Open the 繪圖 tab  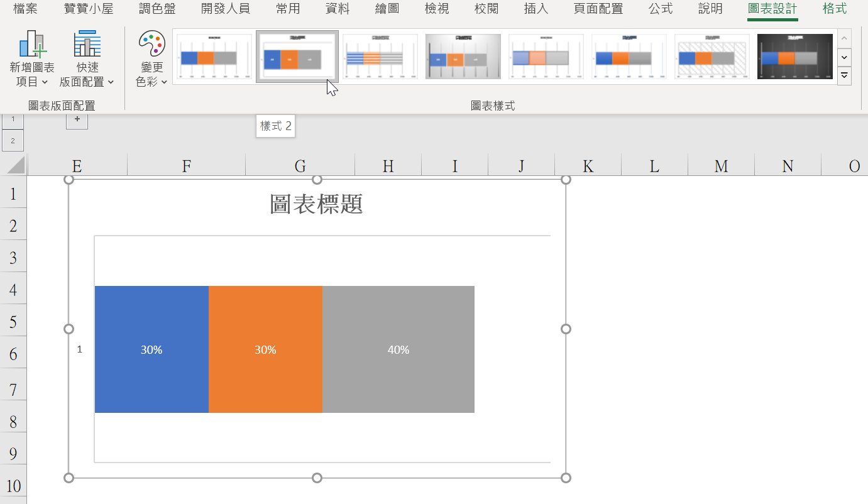[x=387, y=9]
